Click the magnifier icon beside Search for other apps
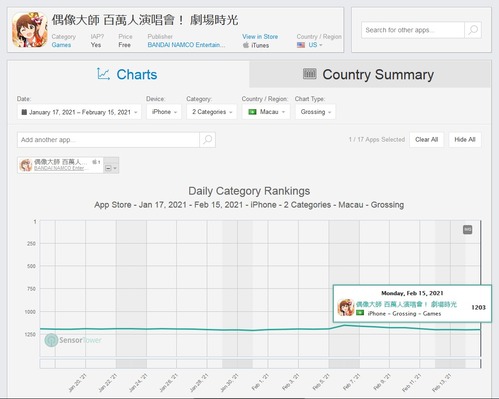Image resolution: width=499 pixels, height=399 pixels. pyautogui.click(x=473, y=30)
